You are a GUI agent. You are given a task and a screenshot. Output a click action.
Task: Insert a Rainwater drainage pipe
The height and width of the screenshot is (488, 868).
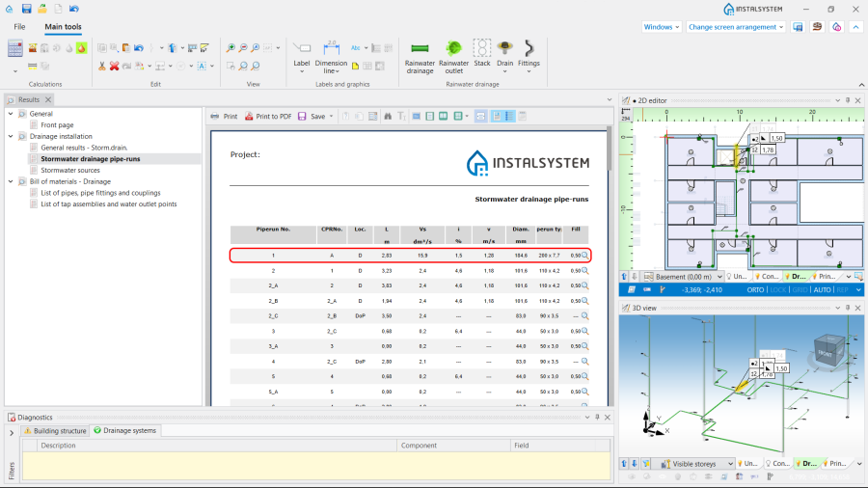pyautogui.click(x=420, y=57)
